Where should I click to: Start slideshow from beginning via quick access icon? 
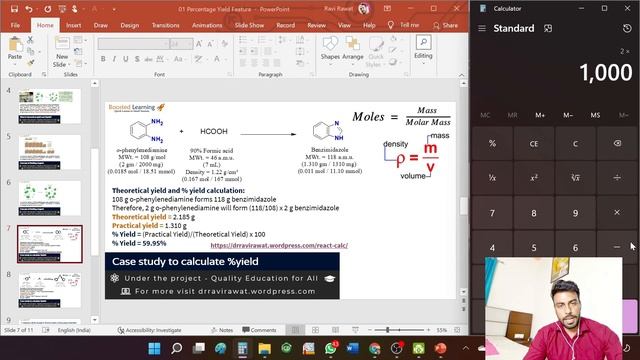62,9
